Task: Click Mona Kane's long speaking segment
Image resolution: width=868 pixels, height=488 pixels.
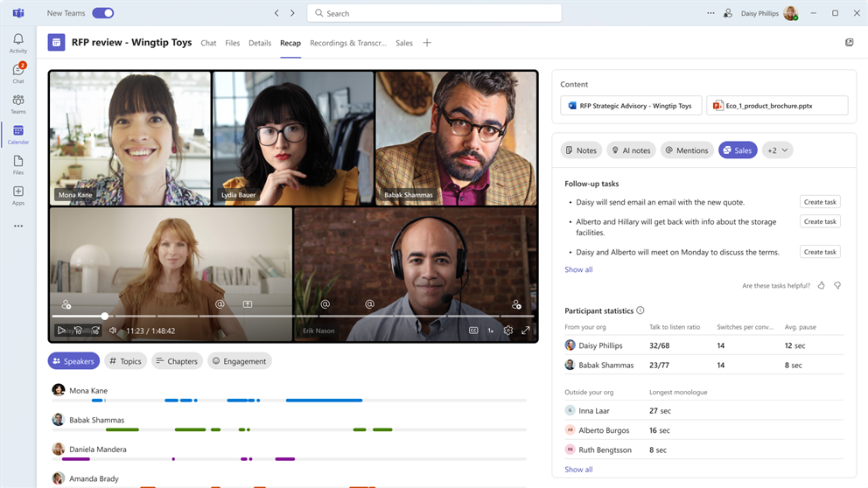Action: tap(324, 400)
